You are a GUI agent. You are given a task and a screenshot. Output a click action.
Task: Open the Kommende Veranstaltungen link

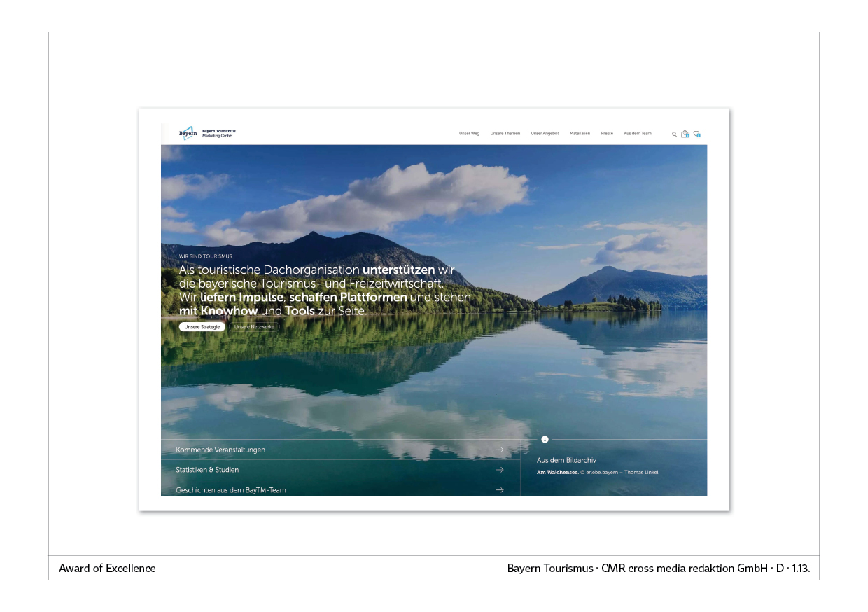(220, 450)
